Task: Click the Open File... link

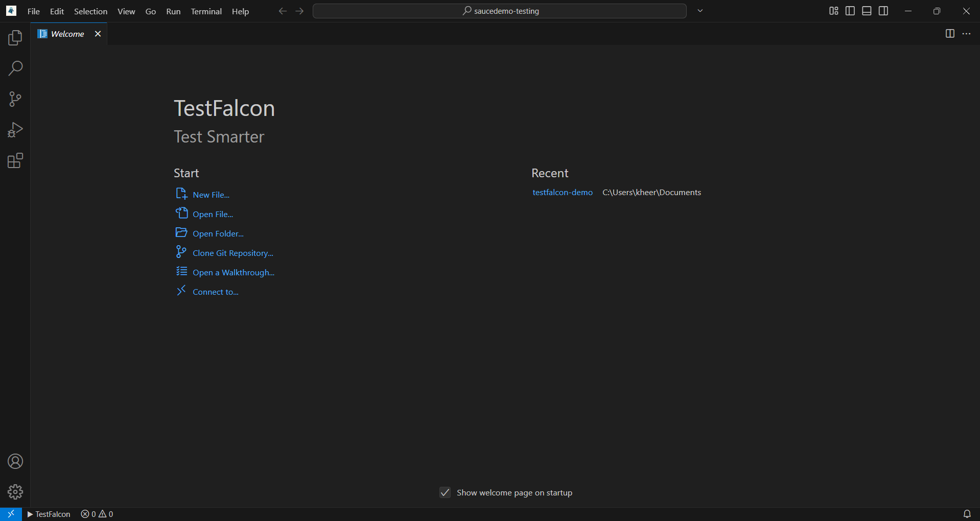Action: pos(204,214)
